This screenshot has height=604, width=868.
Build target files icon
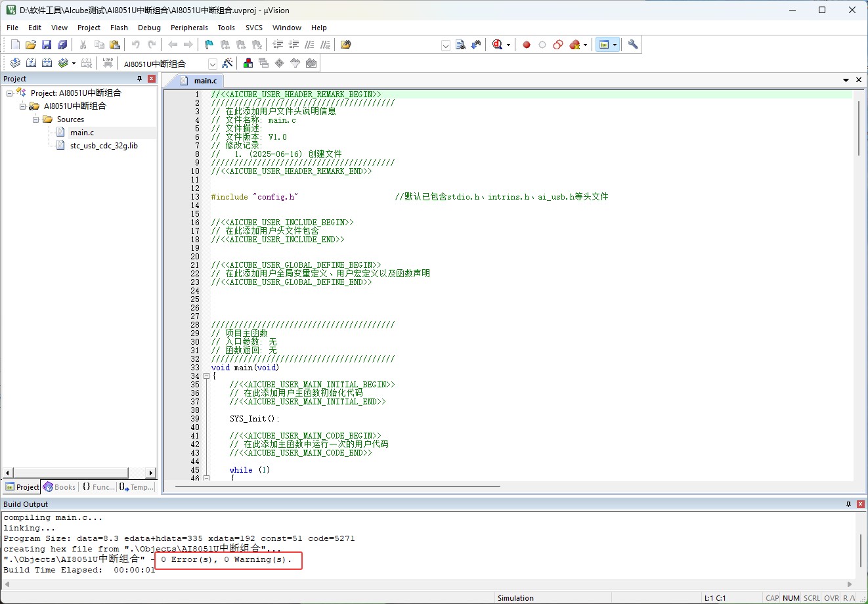31,63
